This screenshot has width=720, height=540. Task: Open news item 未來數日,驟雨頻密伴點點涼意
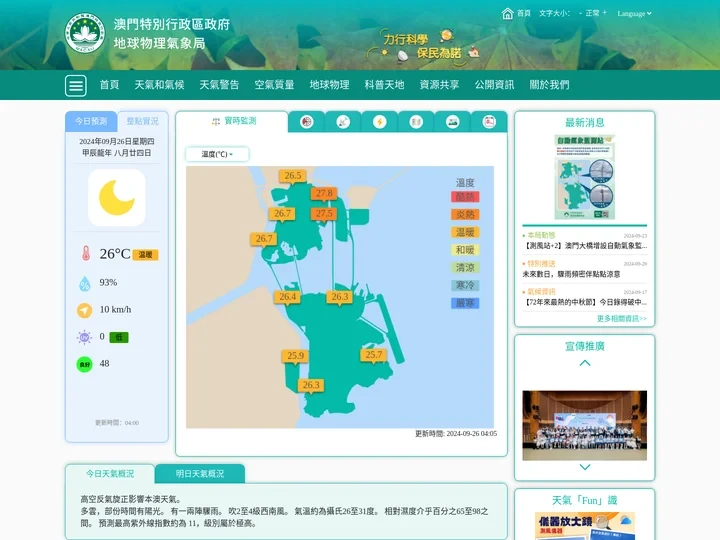point(571,274)
